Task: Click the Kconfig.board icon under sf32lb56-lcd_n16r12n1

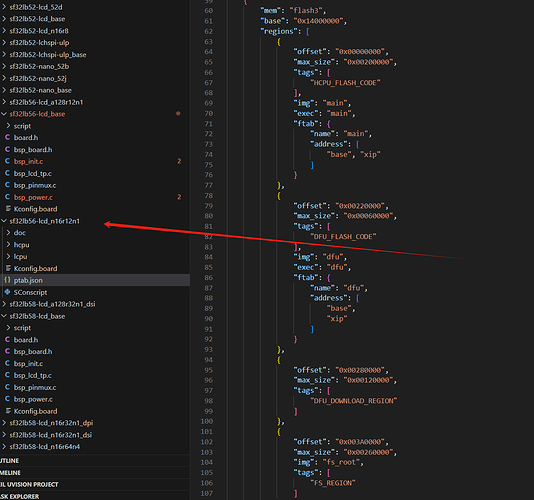Action: click(x=8, y=268)
